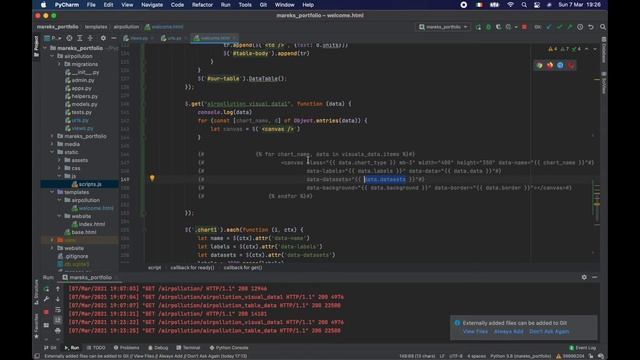Click the expand all icon in Project panel
640x360 pixels.
pos(80,38)
